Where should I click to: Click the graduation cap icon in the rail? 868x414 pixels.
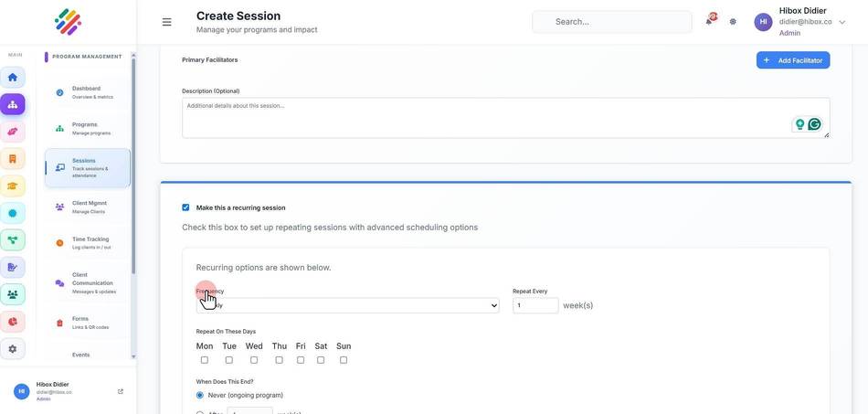pos(12,186)
